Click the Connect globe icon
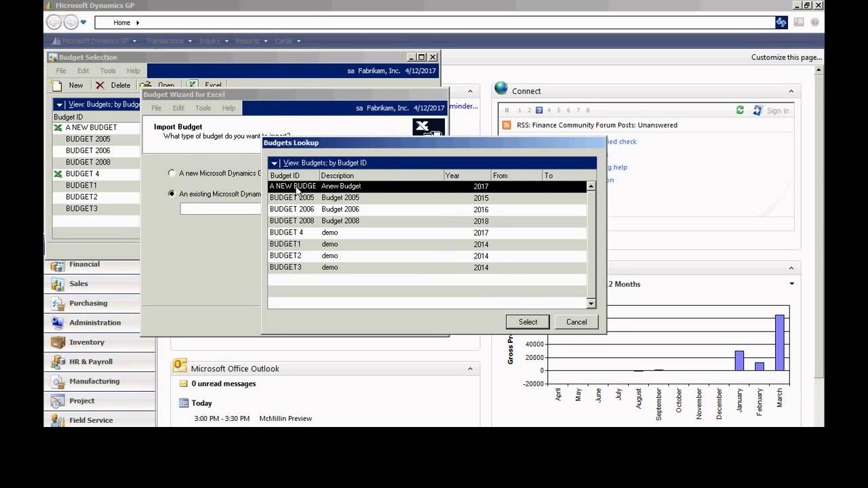The height and width of the screenshot is (488, 868). (501, 88)
